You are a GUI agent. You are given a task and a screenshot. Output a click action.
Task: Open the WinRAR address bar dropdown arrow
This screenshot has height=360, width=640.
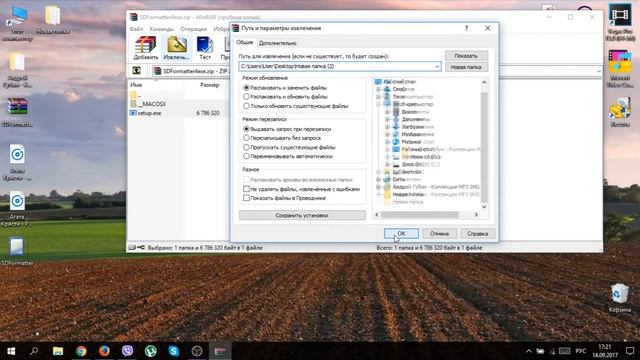coord(598,71)
